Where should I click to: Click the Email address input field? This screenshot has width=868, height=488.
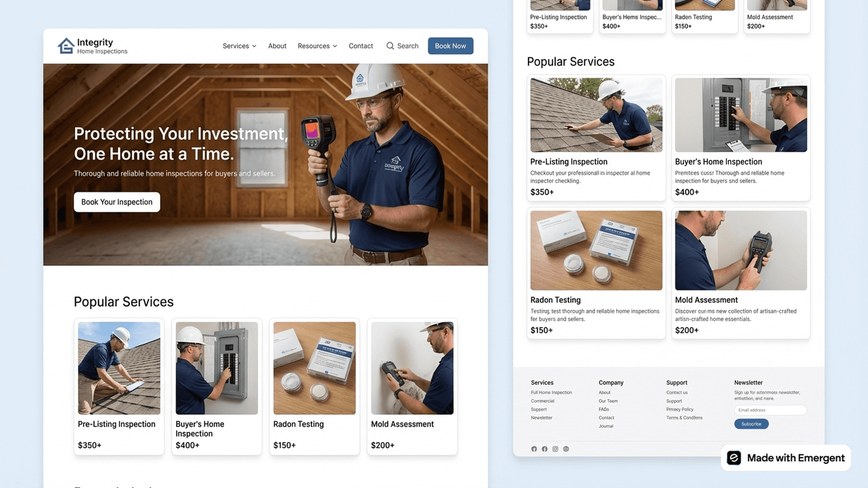[770, 410]
